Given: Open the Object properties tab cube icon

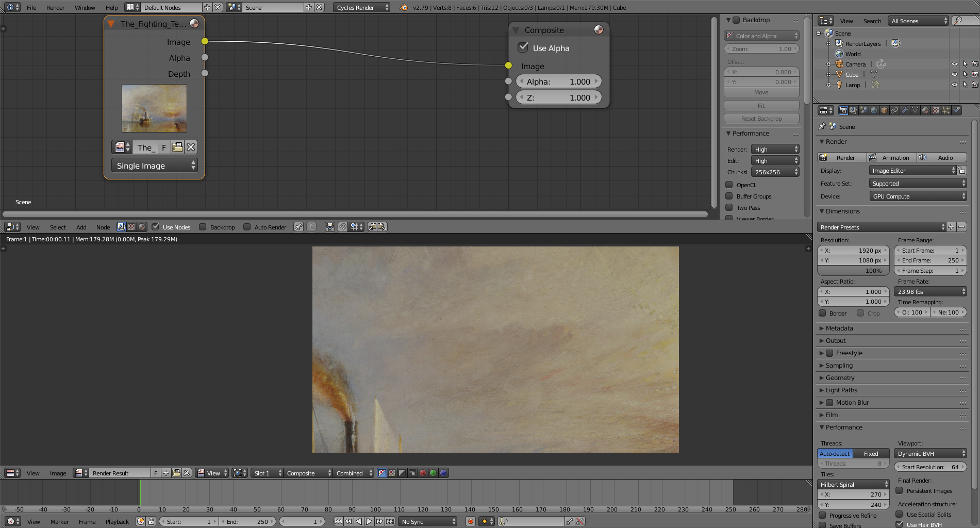Looking at the screenshot, I should tap(884, 110).
